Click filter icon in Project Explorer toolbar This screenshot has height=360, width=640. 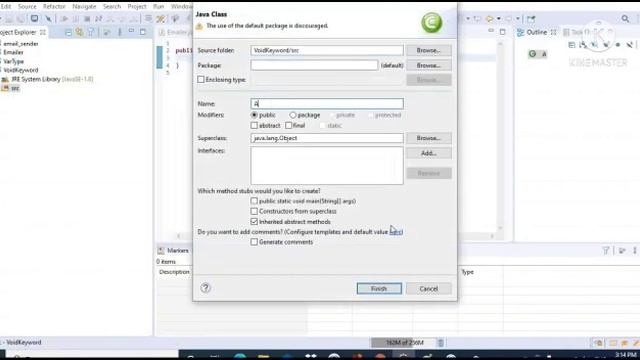(x=91, y=32)
